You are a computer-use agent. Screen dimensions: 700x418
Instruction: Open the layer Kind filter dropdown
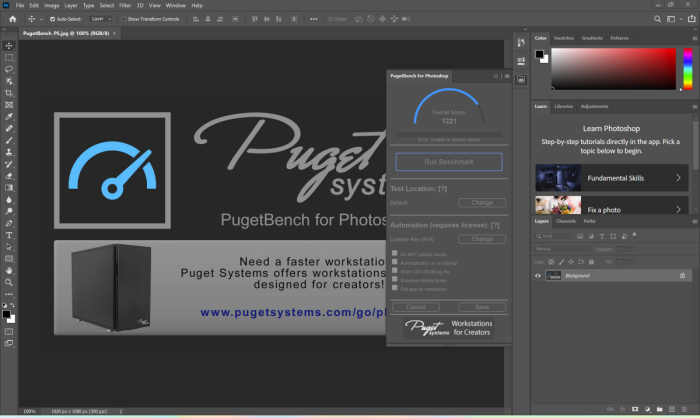553,236
